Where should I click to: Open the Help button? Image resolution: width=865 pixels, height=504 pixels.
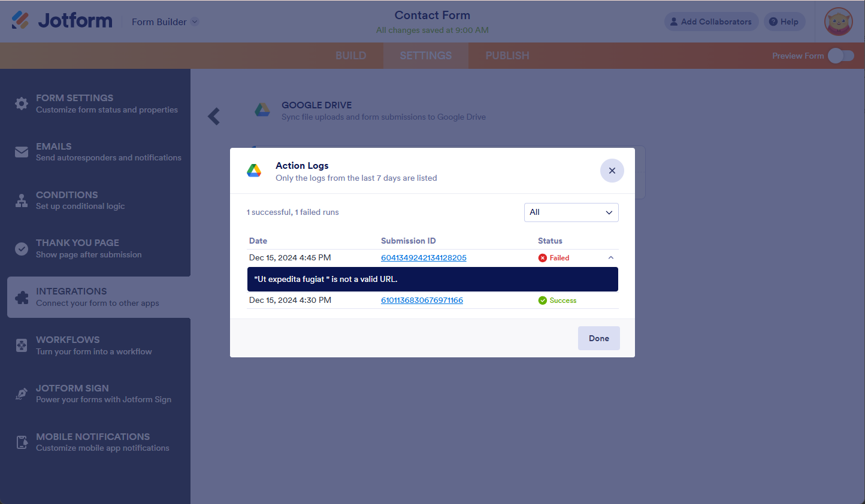785,22
